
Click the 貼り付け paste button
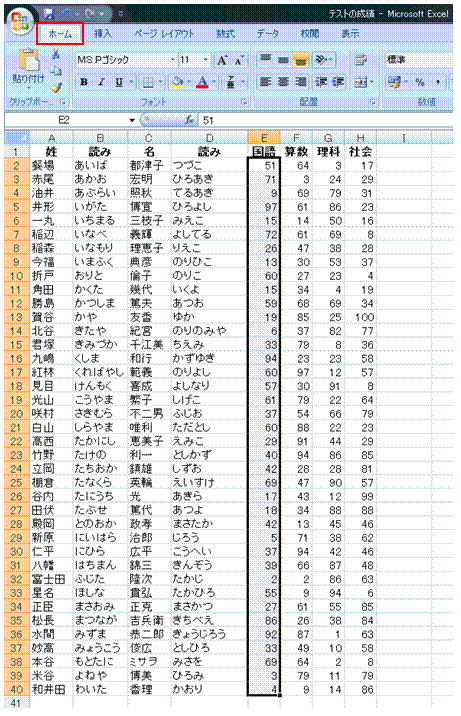click(28, 68)
